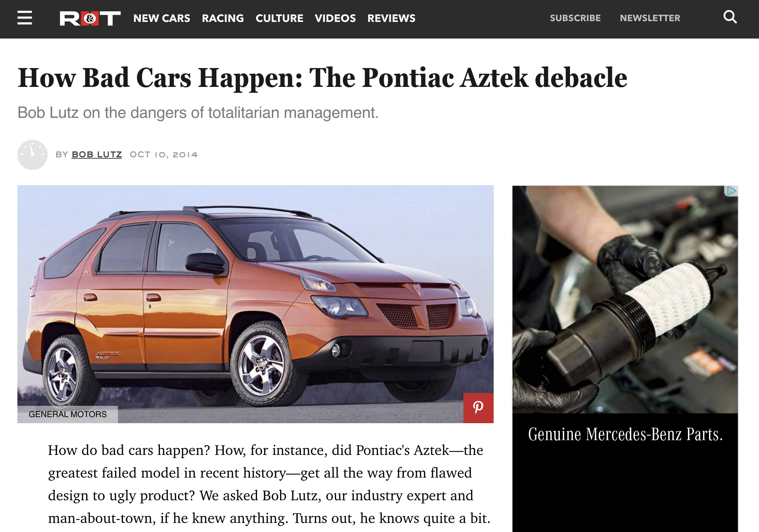Open the Racing section
Image resolution: width=759 pixels, height=532 pixels.
pos(223,18)
